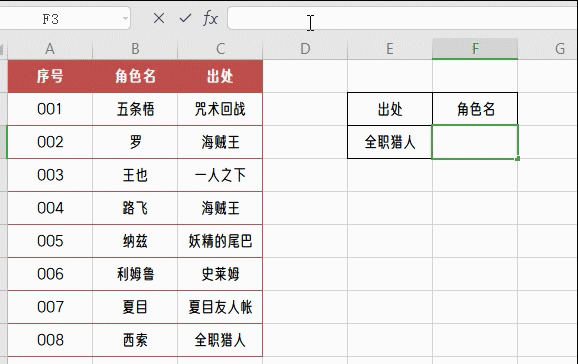
Task: Click the red 出处 header cell
Action: click(x=220, y=76)
